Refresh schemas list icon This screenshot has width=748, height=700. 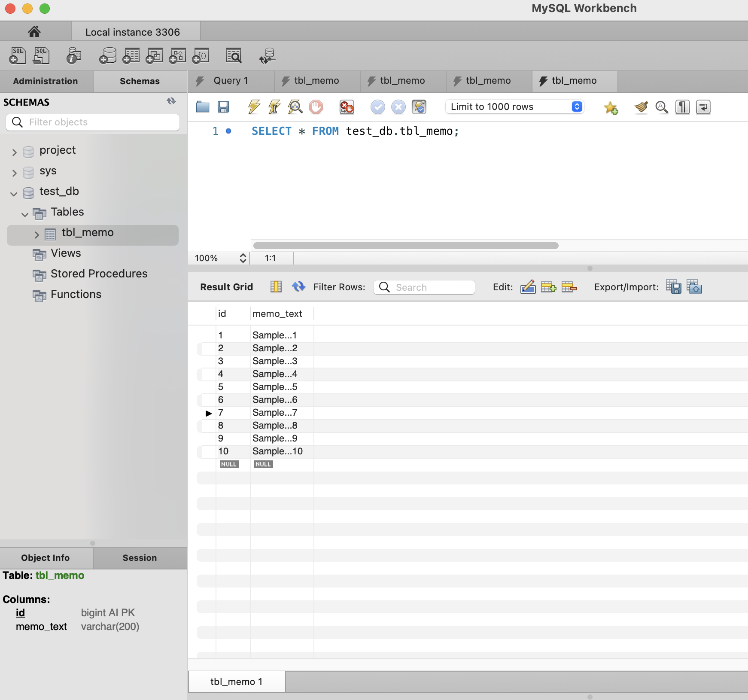[171, 101]
